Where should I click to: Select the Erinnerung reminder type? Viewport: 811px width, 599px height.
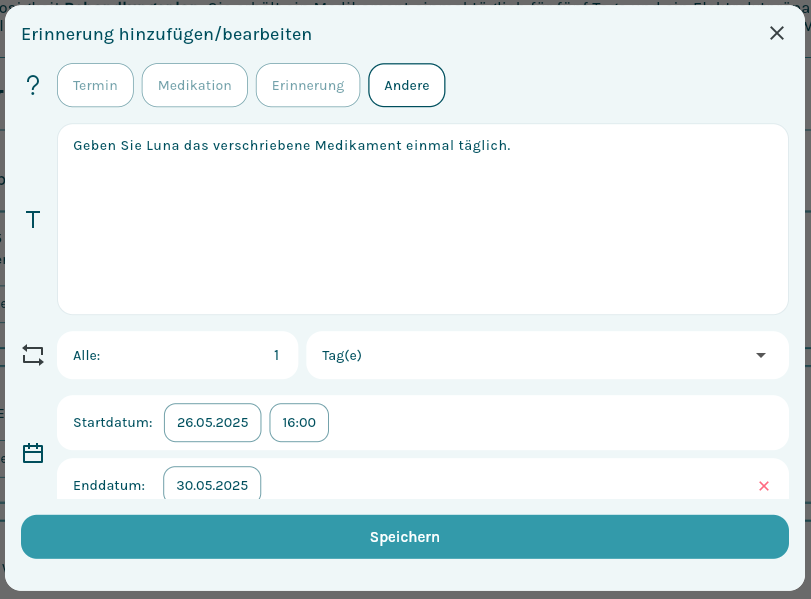pos(308,85)
